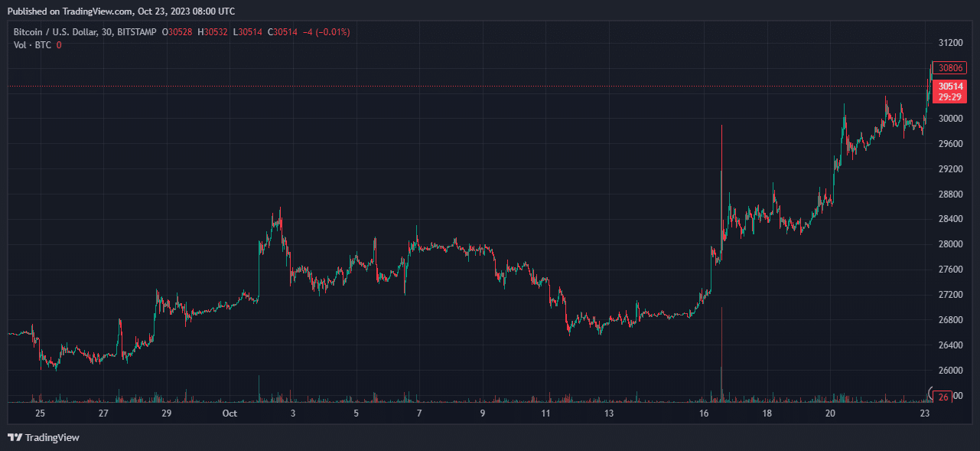Screen dimensions: 980x451
Task: Click the 26000 label on the price scale
Action: (x=950, y=371)
